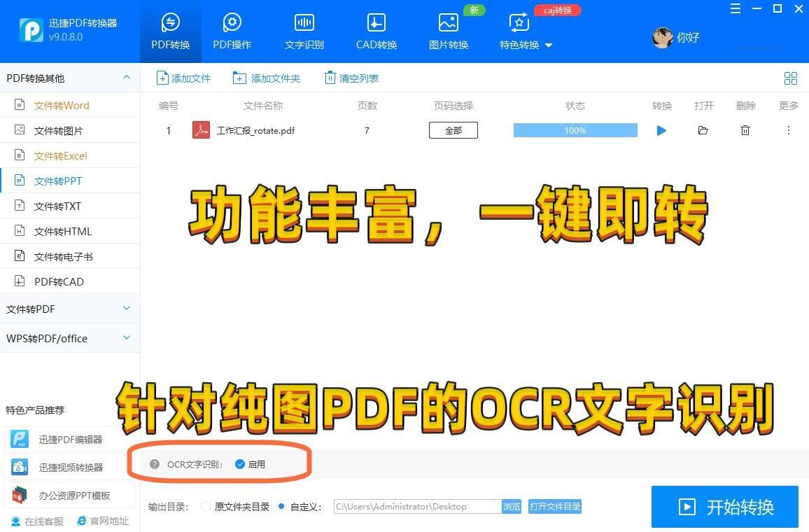Click the 100% progress bar

tap(575, 130)
